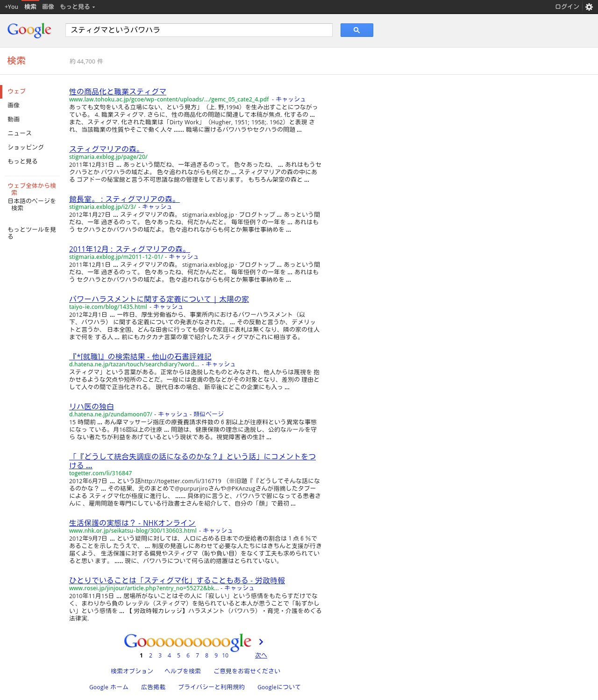The width and height of the screenshot is (598, 700).
Task: Open Googleについて footer link
Action: click(x=279, y=687)
